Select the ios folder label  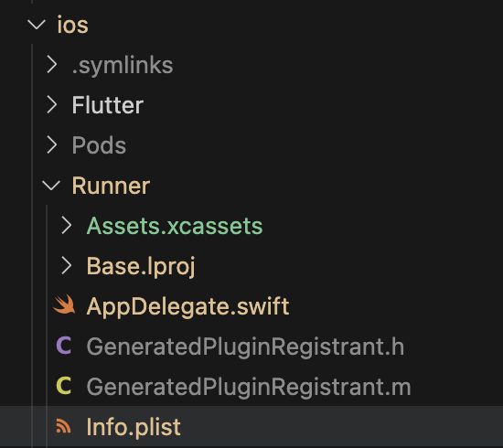click(x=73, y=25)
